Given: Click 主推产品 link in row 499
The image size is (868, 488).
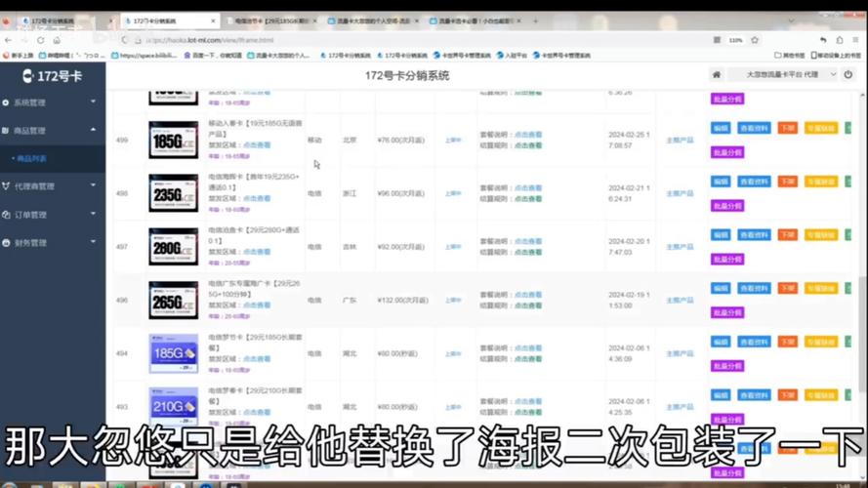Looking at the screenshot, I should [x=680, y=140].
